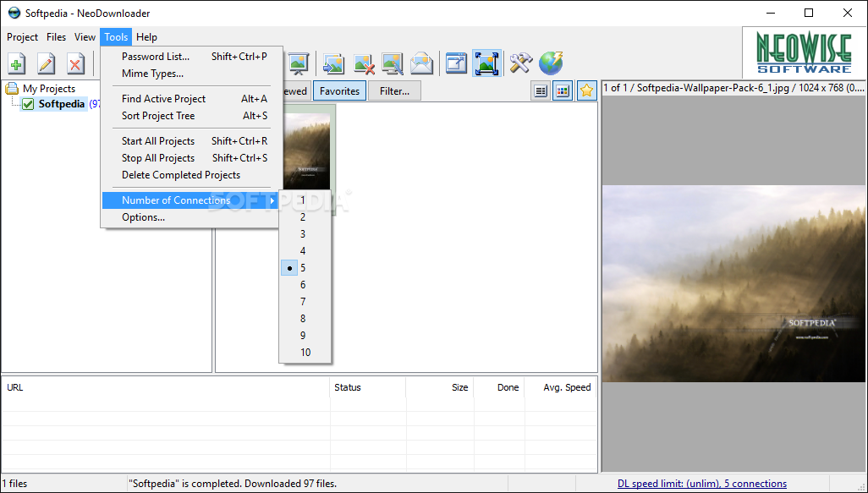Open the Files menu
Screen dimensions: 868x493
[x=56, y=37]
